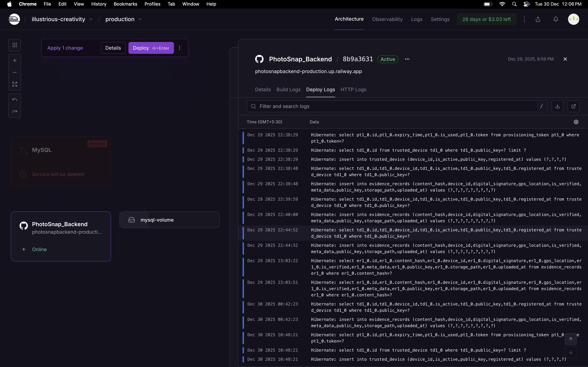Click the canvas zoom out minus icon
The width and height of the screenshot is (588, 367).
pos(15,72)
